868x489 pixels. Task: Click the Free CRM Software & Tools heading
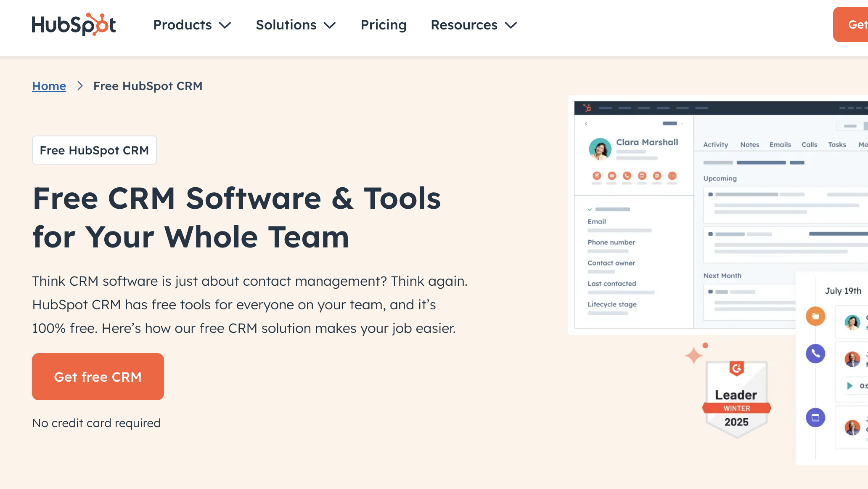pos(237,218)
